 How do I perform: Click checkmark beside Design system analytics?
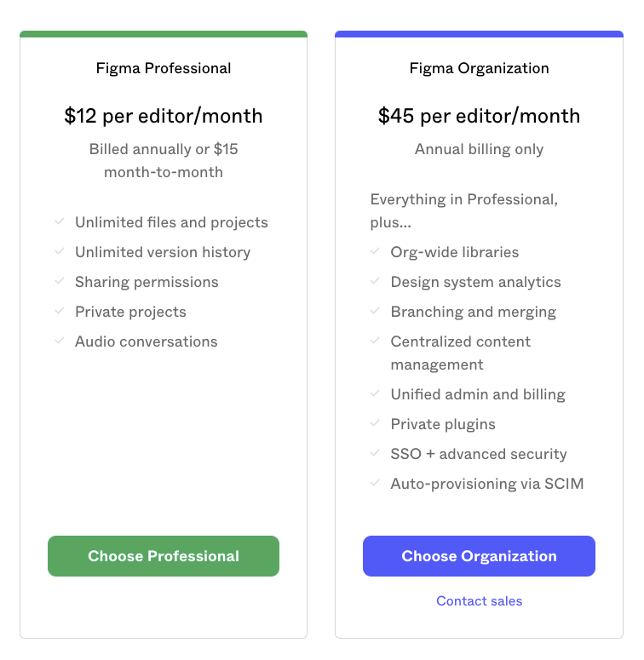pos(375,281)
